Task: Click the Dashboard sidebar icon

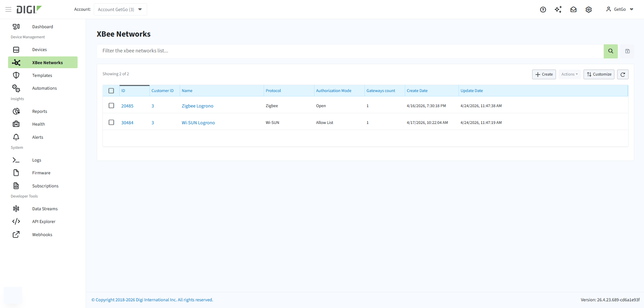Action: pyautogui.click(x=16, y=27)
